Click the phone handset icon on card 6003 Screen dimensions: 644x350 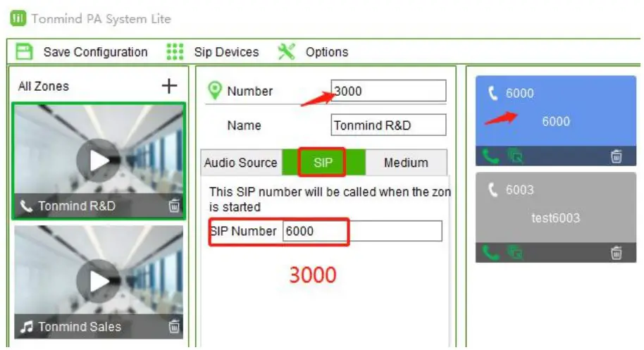point(493,189)
